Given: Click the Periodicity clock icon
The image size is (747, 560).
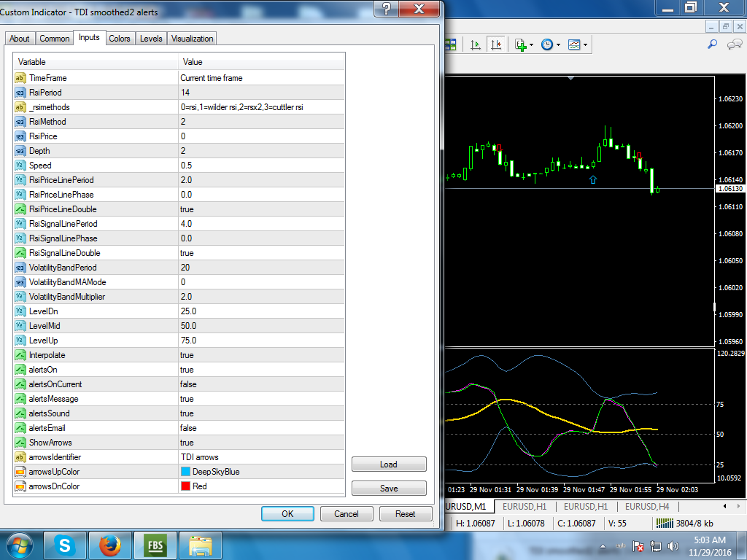Looking at the screenshot, I should click(x=547, y=44).
